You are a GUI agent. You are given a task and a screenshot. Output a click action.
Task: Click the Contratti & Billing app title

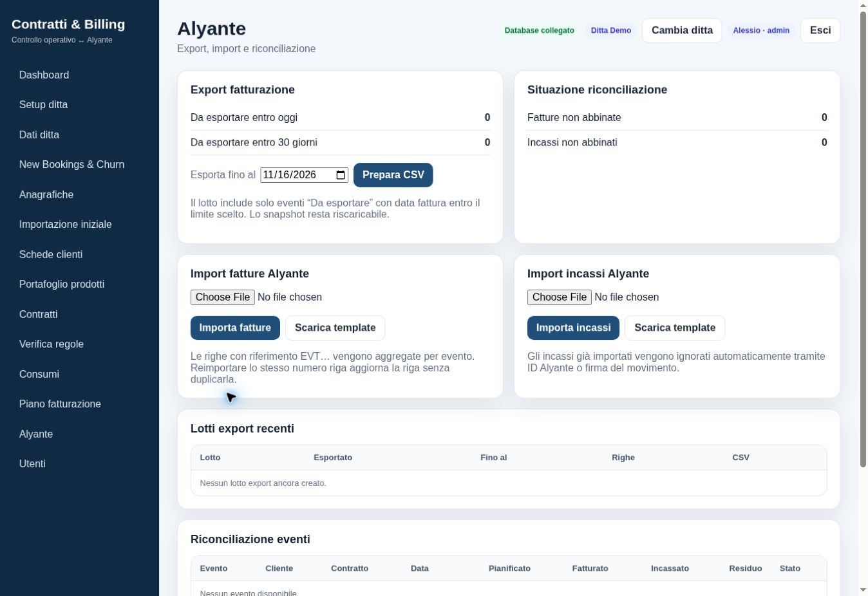[68, 24]
